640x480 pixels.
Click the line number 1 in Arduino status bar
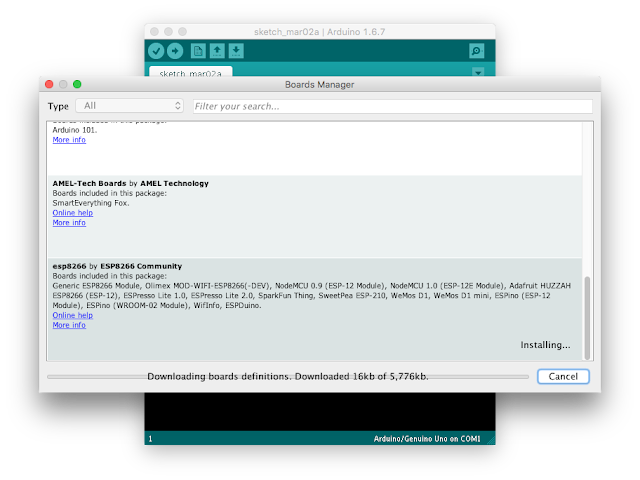pos(151,439)
